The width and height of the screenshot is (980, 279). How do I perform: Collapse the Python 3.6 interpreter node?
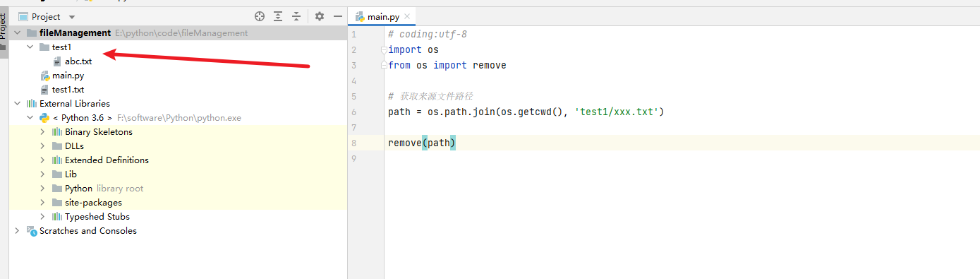click(30, 118)
